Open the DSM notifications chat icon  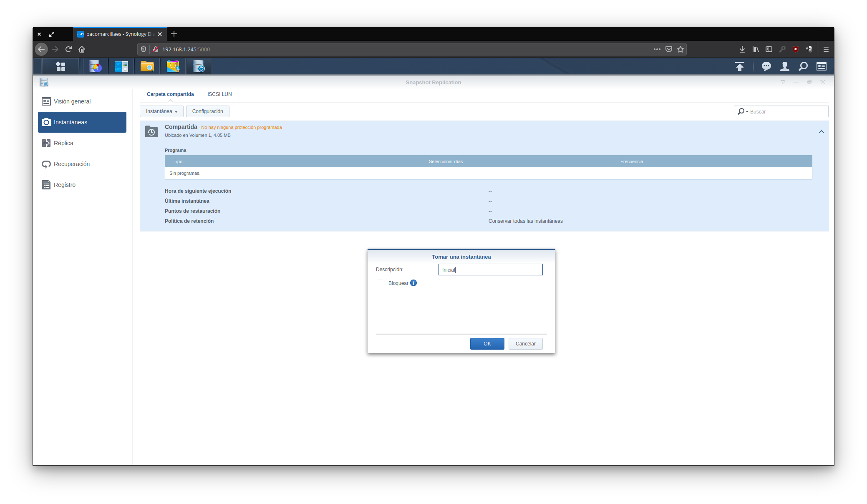766,66
